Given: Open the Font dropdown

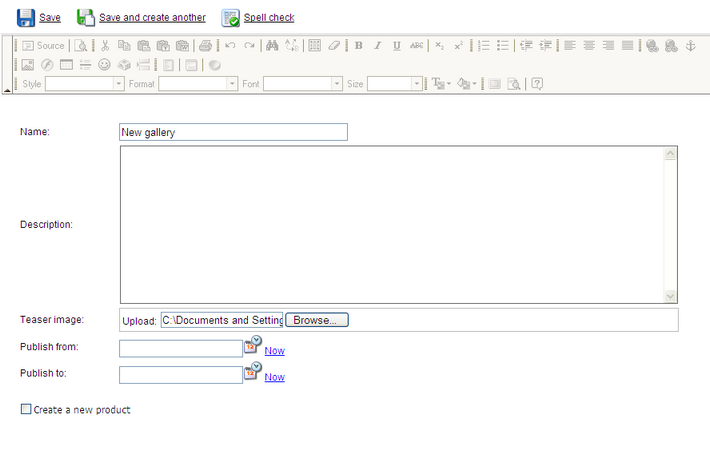Looking at the screenshot, I should 302,84.
